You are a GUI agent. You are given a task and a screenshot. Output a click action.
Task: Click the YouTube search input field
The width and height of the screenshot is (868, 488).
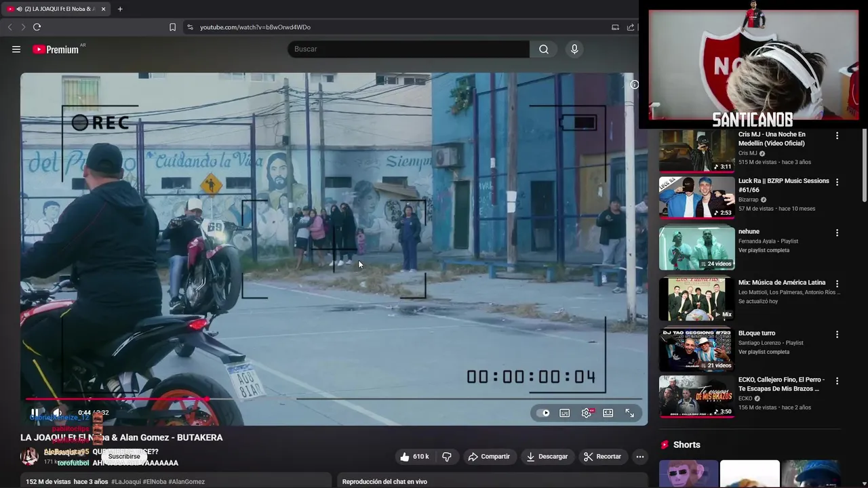pyautogui.click(x=409, y=49)
